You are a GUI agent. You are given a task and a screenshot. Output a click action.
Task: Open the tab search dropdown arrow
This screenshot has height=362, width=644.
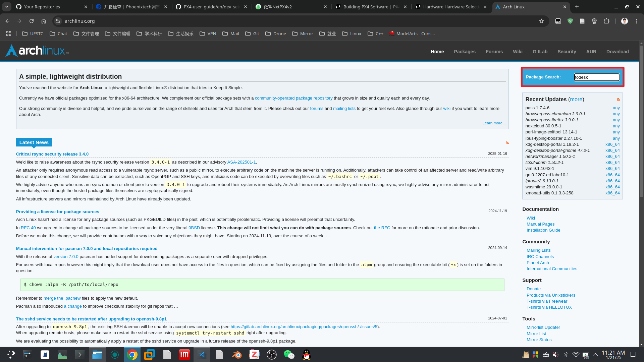(7, 7)
